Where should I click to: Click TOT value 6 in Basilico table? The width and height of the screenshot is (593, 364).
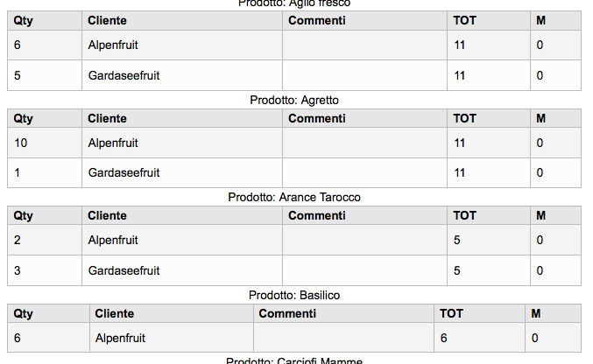click(x=443, y=338)
